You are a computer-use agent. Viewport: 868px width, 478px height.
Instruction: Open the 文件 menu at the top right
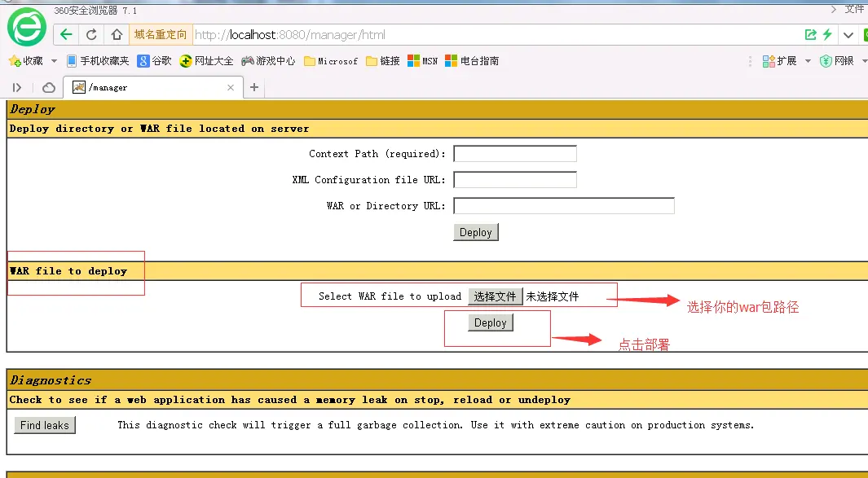click(854, 10)
